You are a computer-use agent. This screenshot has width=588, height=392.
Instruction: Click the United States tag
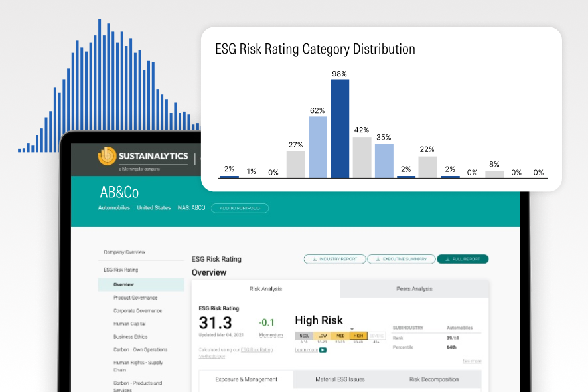[154, 208]
